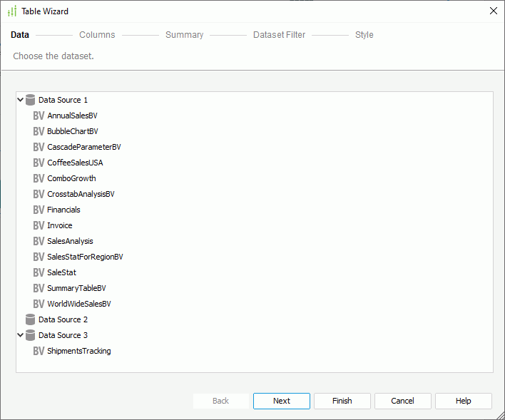
Task: Click the Data Source 2 database icon
Action: click(30, 319)
